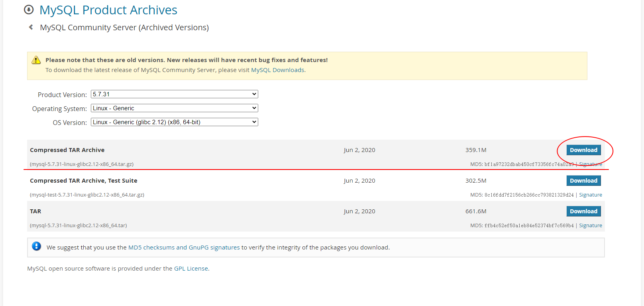Click the MySQL Product Archives heading
Image resolution: width=644 pixels, height=306 pixels.
[108, 10]
